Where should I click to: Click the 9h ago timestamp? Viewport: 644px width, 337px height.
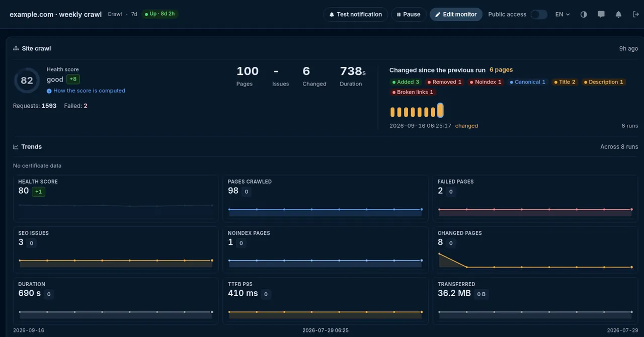coord(628,49)
